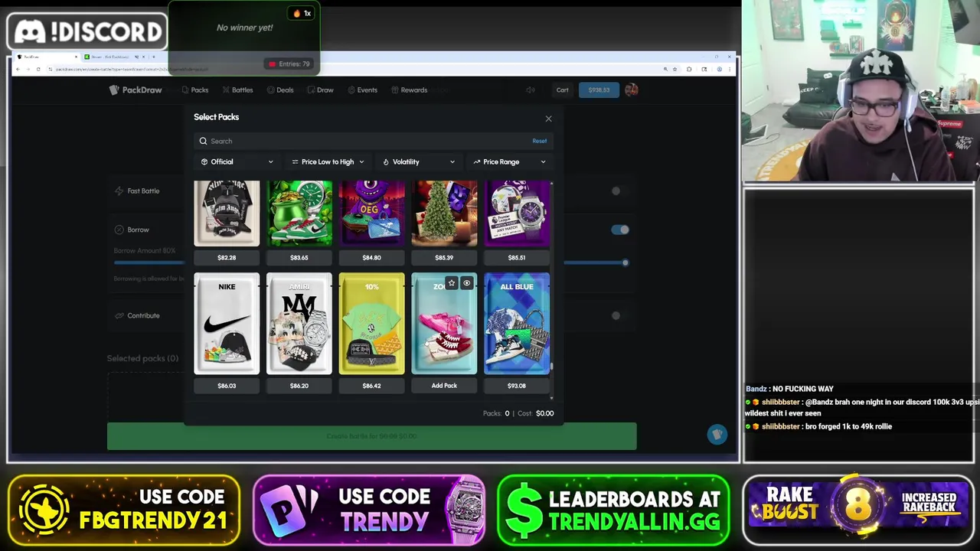
Task: Open the Events page
Action: pos(363,90)
